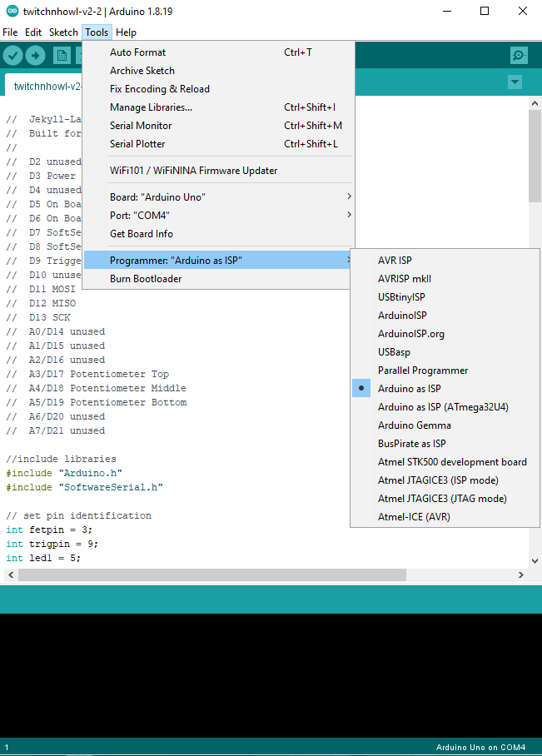The width and height of the screenshot is (542, 756).
Task: Choose Get Board Info
Action: point(218,233)
